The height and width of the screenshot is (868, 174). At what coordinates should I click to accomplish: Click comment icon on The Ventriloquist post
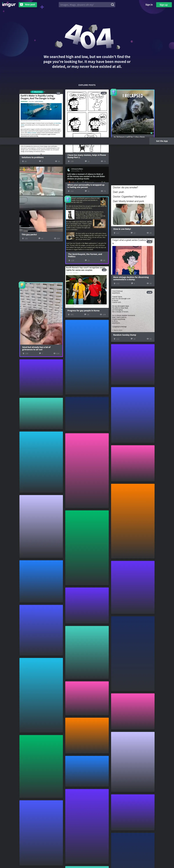click(86, 260)
